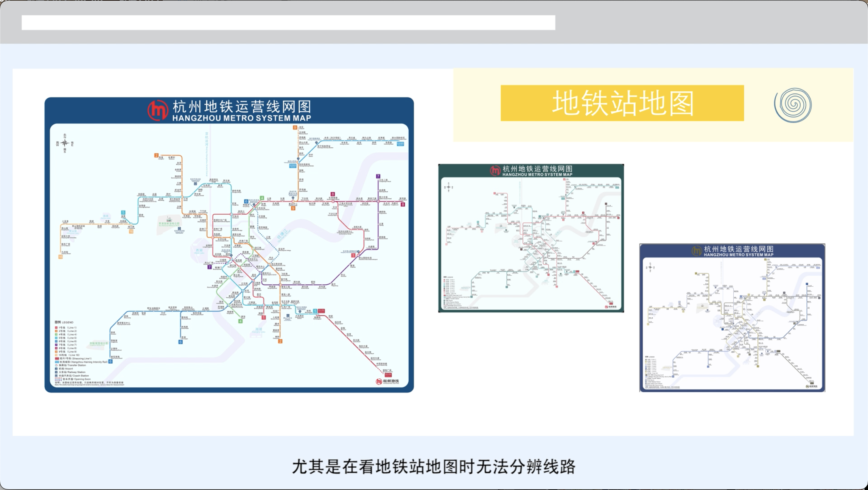This screenshot has height=490, width=868.
Task: Click the Airport icon in the legend
Action: pyautogui.click(x=56, y=368)
